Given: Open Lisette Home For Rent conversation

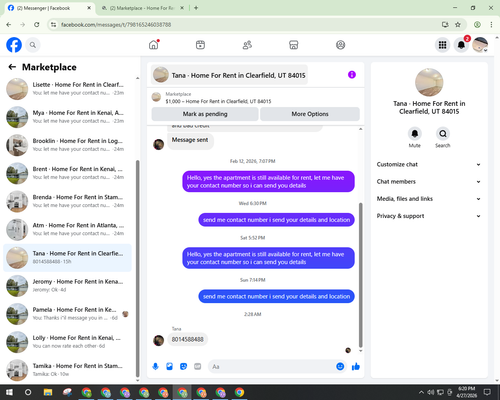Looking at the screenshot, I should pos(67,89).
